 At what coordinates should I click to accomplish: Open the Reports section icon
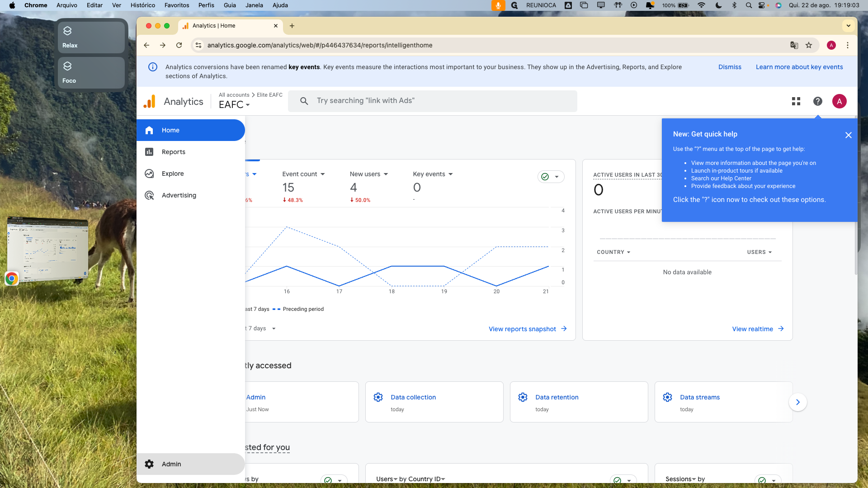[x=149, y=152]
